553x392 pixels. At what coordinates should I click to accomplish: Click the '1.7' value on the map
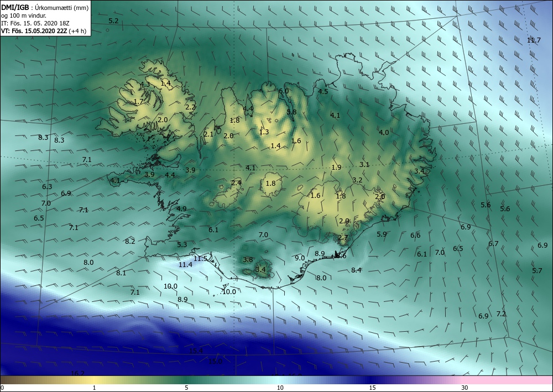pyautogui.click(x=139, y=102)
